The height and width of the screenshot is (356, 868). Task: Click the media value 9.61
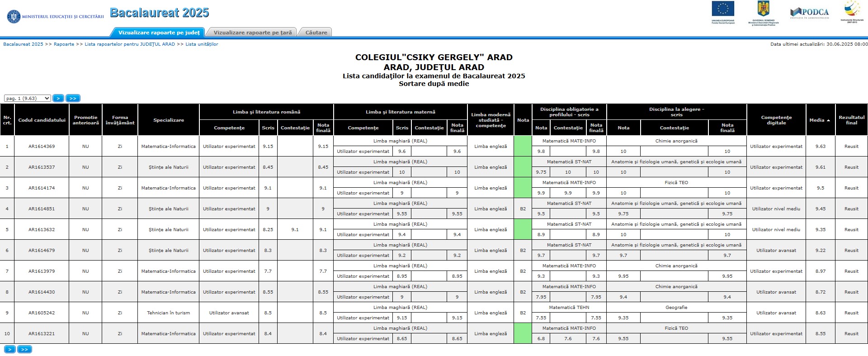820,167
